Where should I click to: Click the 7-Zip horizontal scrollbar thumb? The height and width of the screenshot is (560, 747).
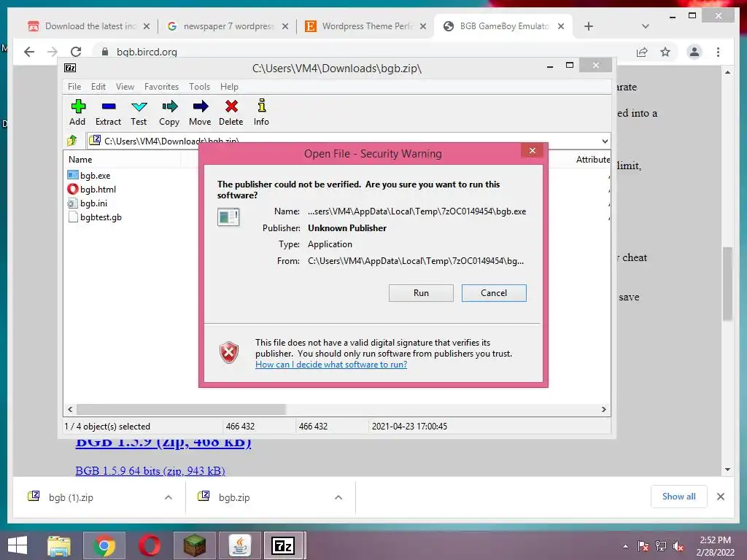tap(181, 409)
